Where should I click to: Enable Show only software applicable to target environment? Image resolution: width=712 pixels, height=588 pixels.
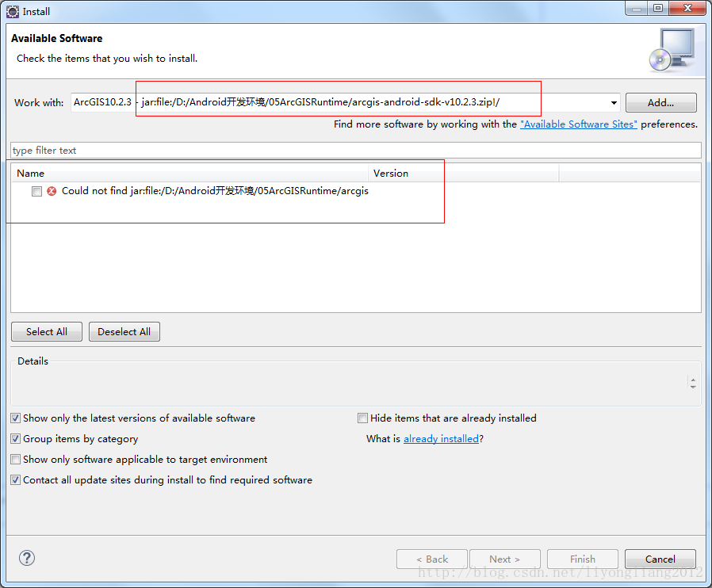click(x=15, y=459)
